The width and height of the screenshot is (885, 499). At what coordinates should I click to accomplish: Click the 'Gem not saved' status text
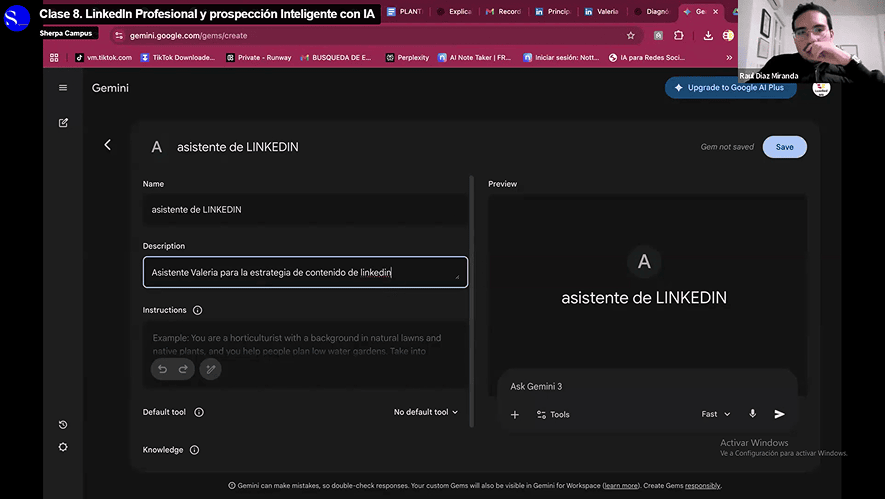point(727,147)
